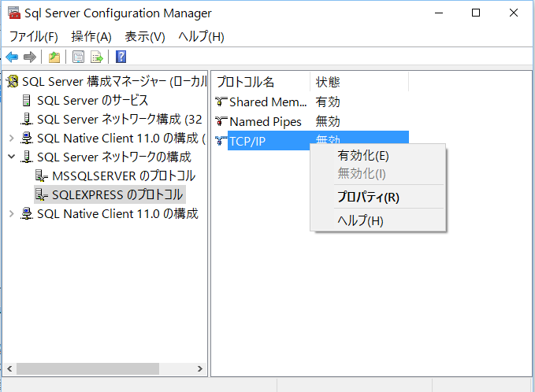Click the icon beside SQL Server ネットワーク構成 (32
The width and height of the screenshot is (535, 392).
(27, 120)
